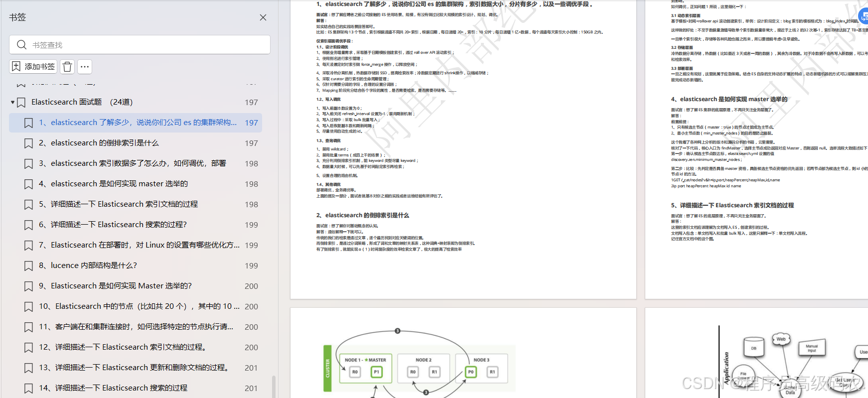Click the magnifier icon in bookmark search
This screenshot has width=868, height=398.
click(21, 45)
